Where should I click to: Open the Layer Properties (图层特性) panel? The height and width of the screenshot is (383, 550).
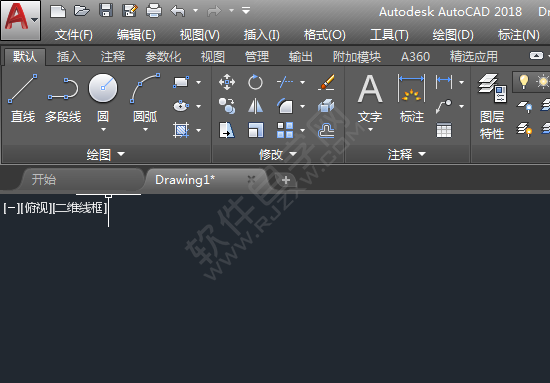492,107
